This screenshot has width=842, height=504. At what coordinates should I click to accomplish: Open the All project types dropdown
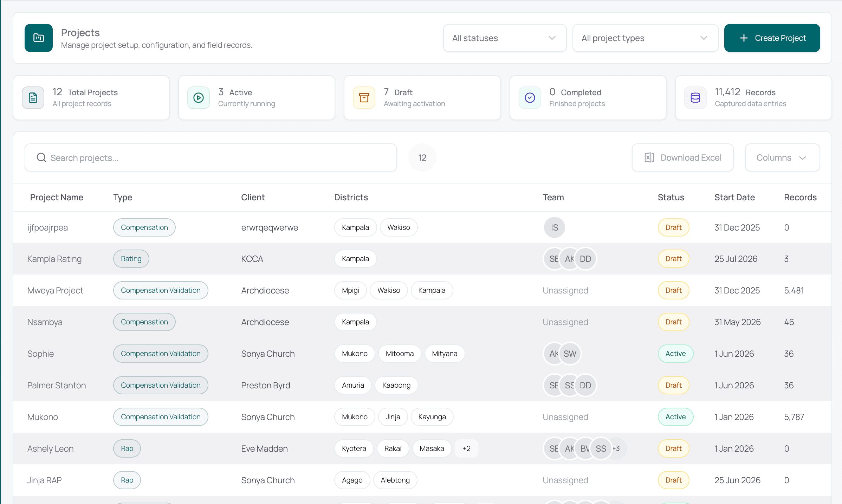645,38
